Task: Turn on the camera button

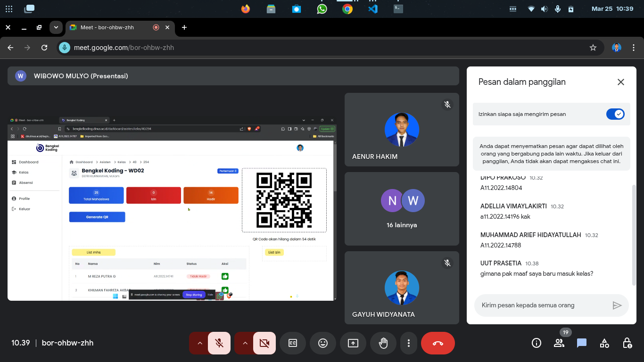Action: [264, 343]
